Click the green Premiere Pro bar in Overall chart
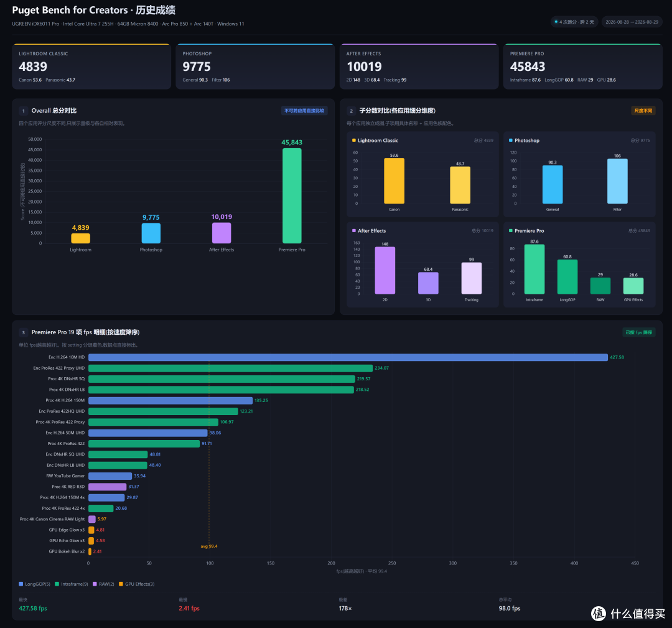The width and height of the screenshot is (672, 628). [292, 196]
